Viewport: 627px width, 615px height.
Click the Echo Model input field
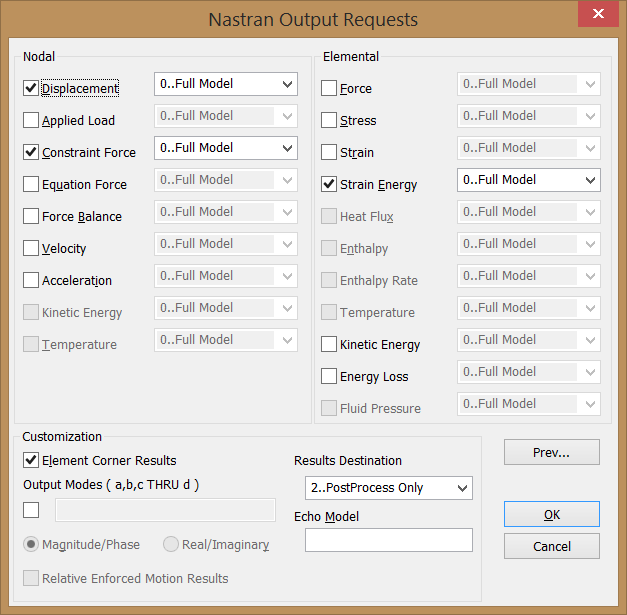coord(389,540)
